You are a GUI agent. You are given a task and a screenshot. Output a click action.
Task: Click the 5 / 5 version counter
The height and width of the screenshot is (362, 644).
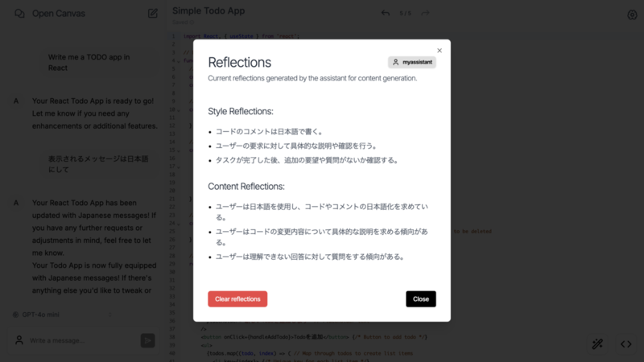(x=405, y=13)
